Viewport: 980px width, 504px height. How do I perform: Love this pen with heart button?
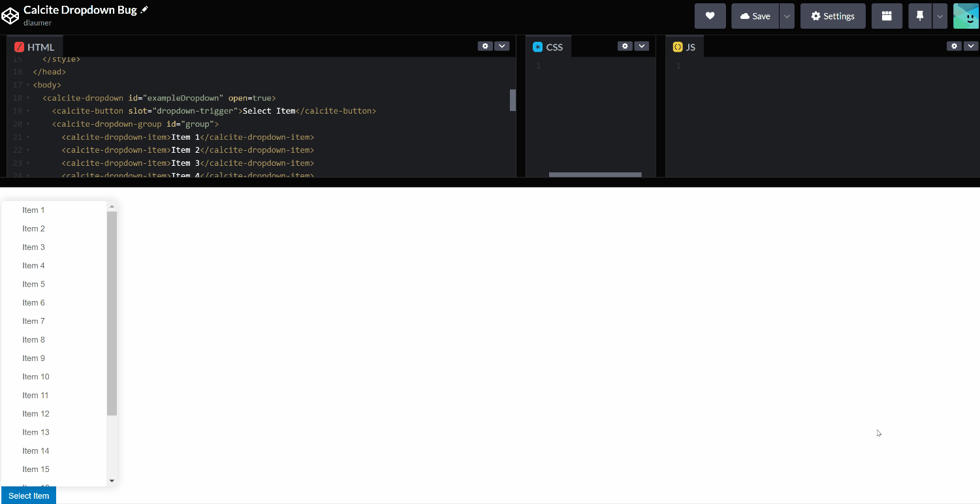710,16
